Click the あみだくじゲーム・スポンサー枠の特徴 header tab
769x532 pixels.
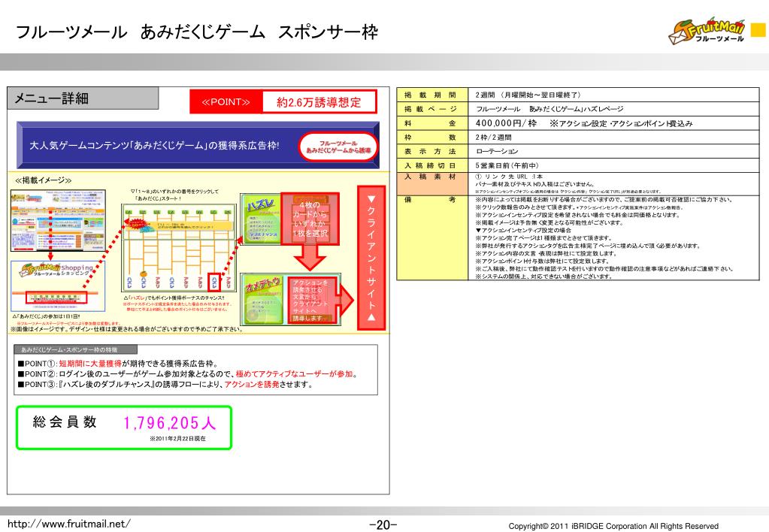75,349
